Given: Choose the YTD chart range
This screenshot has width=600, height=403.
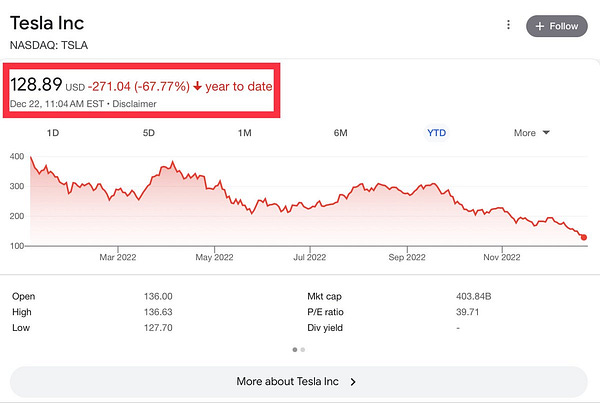Looking at the screenshot, I should pos(436,133).
